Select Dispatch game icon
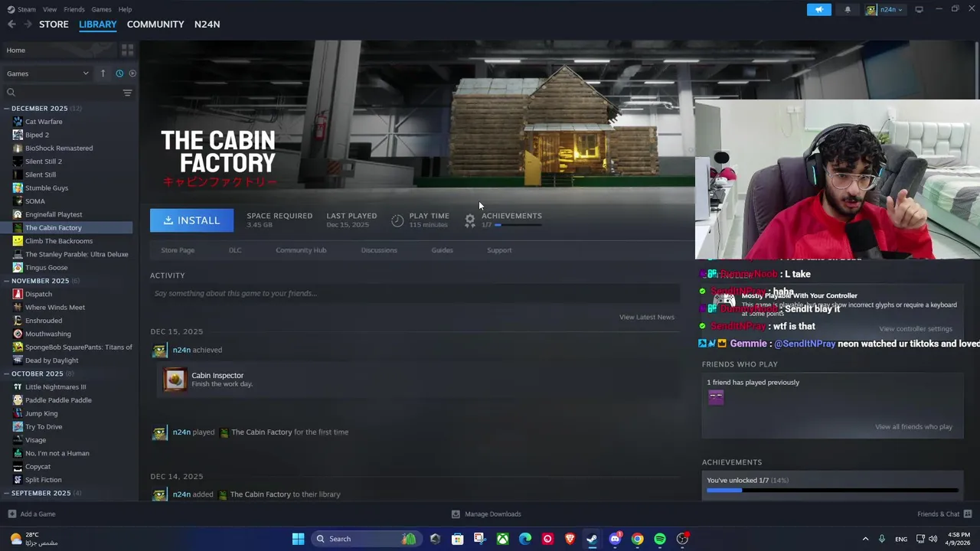Screen dimensions: 980x551 tap(18, 294)
